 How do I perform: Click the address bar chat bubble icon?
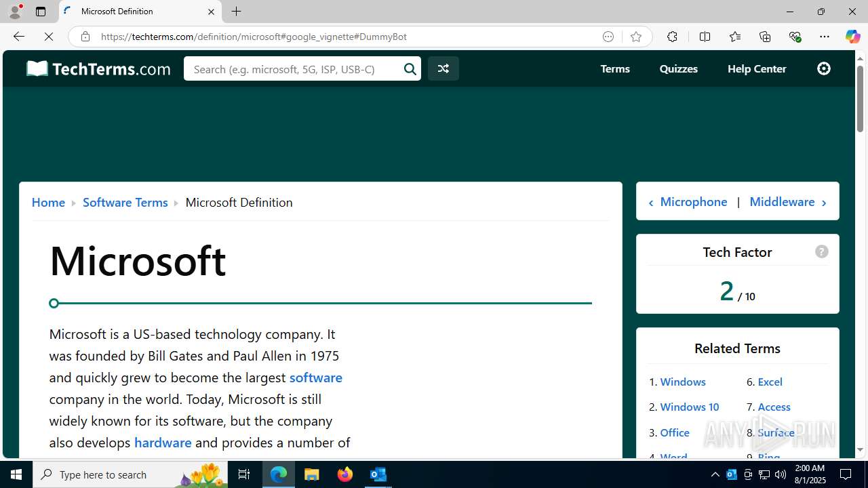[608, 37]
